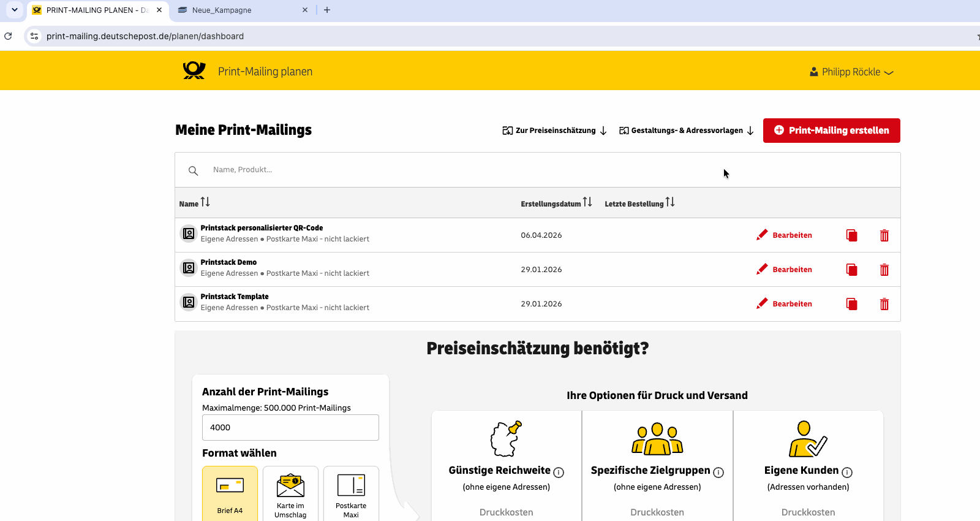Open Gestaltungs- & Adressvorlagen link

tap(687, 131)
